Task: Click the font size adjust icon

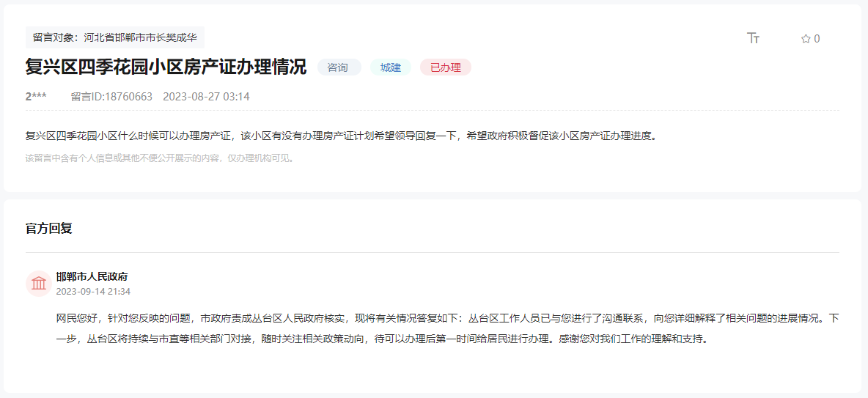Action: pyautogui.click(x=753, y=38)
